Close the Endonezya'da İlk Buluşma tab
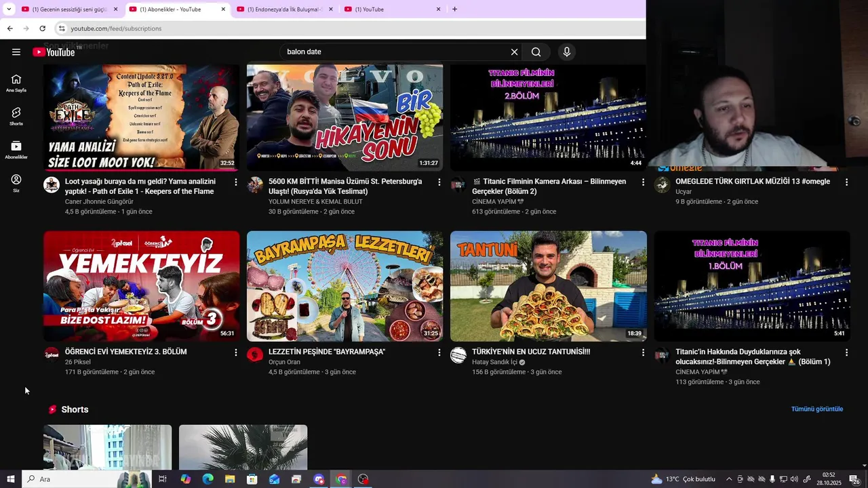Screen dimensions: 868x488 coord(331,9)
